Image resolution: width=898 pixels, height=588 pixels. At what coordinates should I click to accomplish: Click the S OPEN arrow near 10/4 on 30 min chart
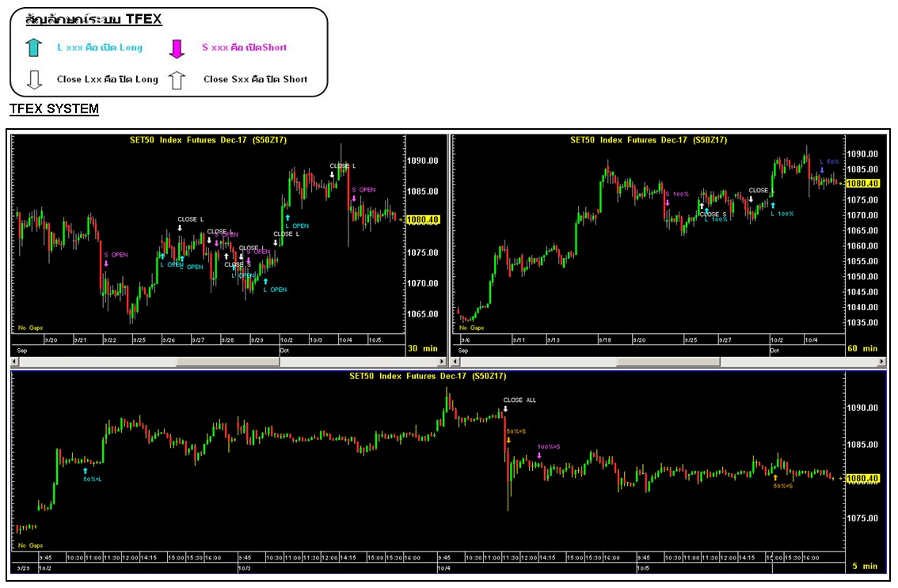click(x=354, y=199)
